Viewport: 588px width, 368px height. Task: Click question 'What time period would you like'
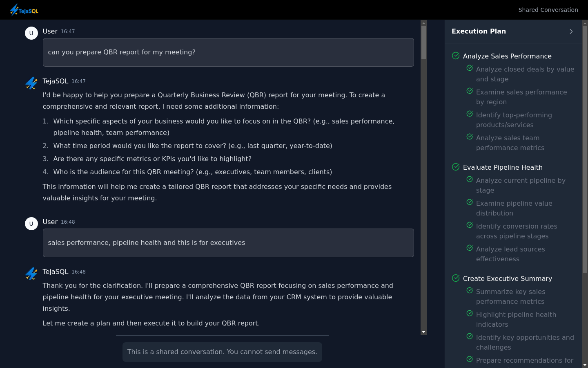coord(193,146)
